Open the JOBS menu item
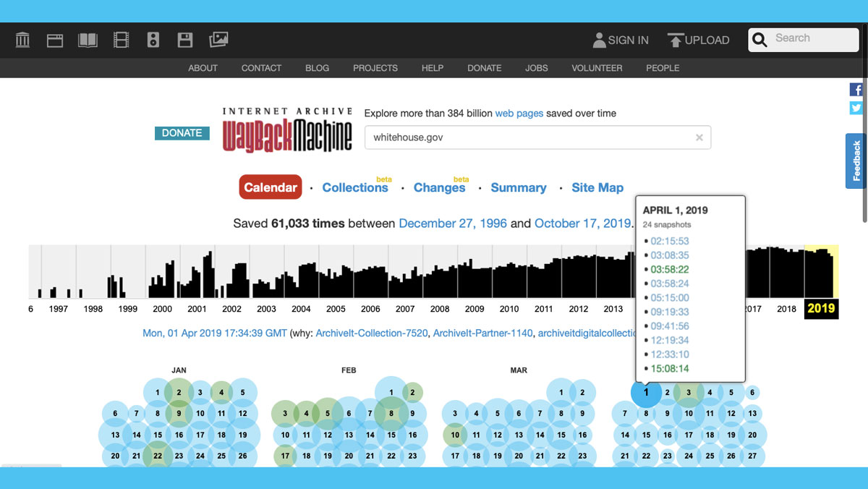 537,68
